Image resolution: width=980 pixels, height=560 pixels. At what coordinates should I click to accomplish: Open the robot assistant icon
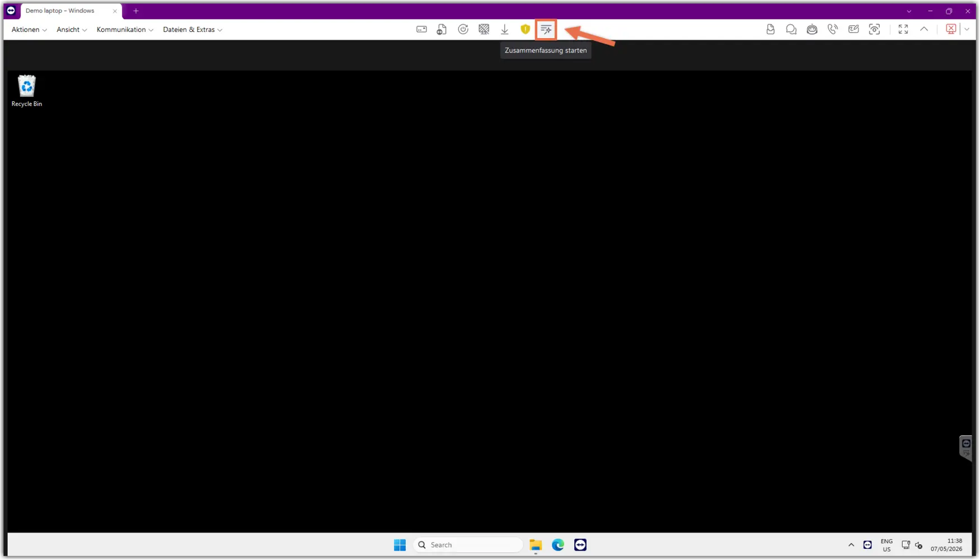(812, 30)
